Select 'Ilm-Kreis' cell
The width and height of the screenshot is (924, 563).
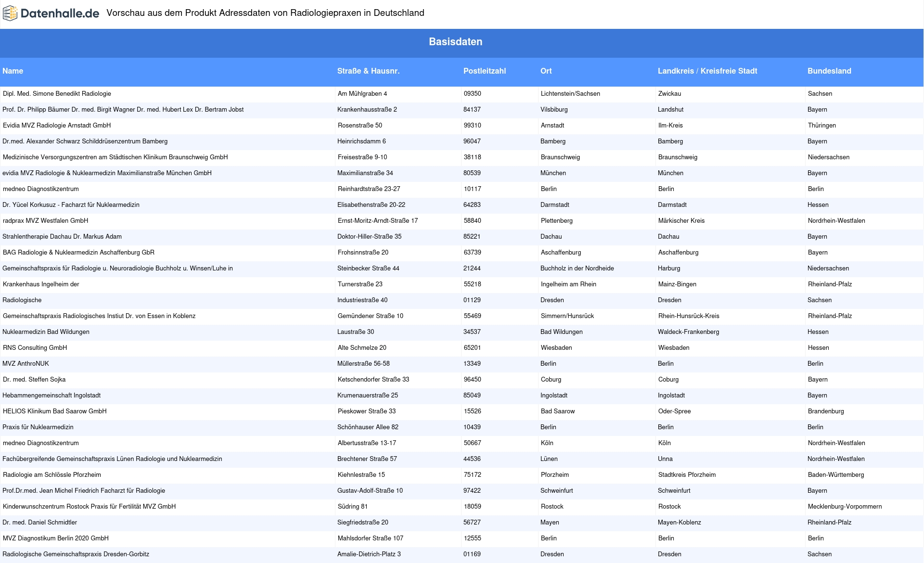670,126
